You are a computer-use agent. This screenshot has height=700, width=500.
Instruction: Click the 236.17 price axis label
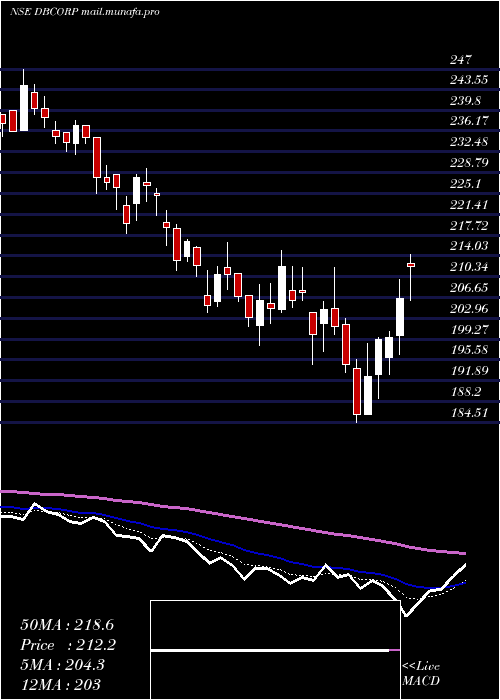tap(469, 121)
